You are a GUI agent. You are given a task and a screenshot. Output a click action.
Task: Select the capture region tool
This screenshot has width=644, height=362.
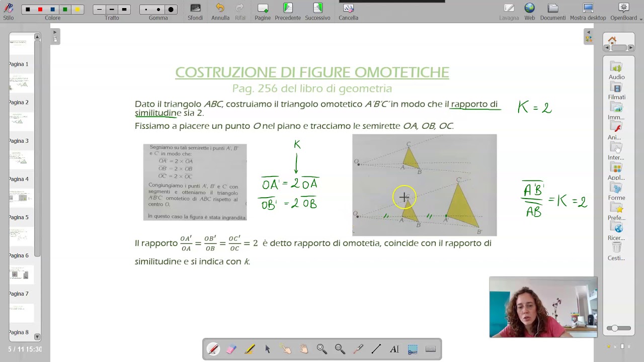coord(413,349)
